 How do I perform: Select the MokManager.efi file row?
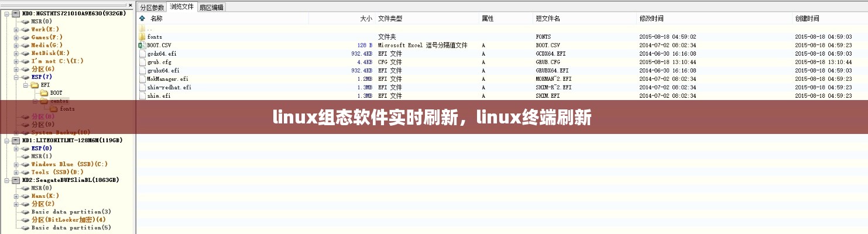167,79
